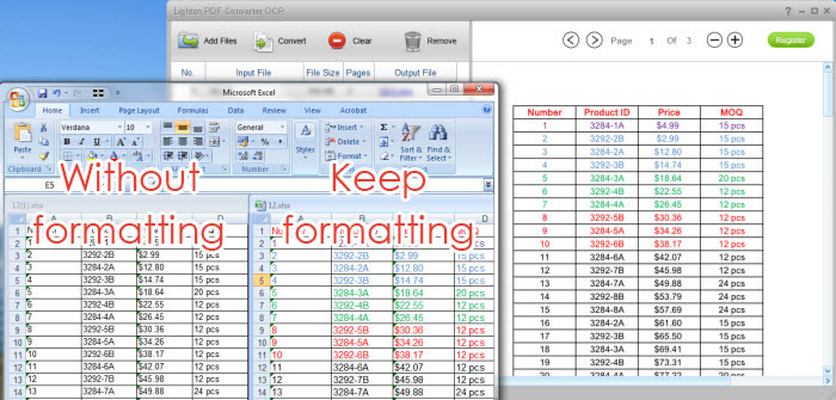The image size is (836, 400).
Task: Click the Increase Decimal icon
Action: click(243, 156)
